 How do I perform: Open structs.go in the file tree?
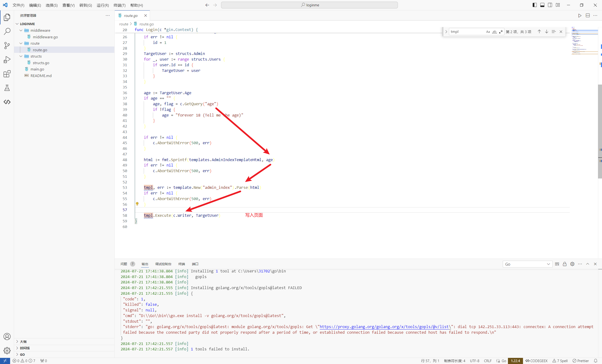tap(41, 63)
